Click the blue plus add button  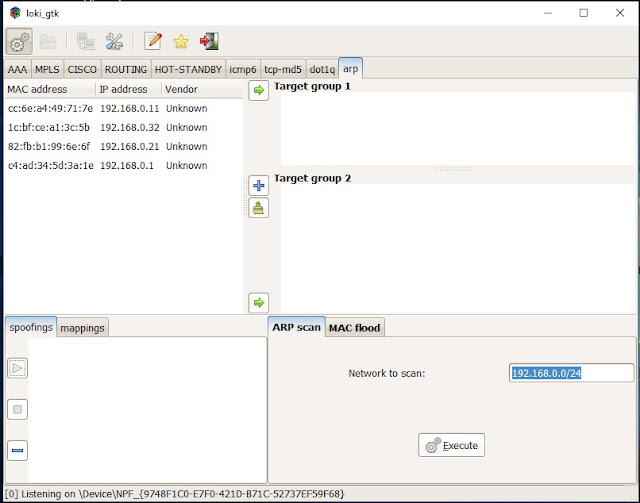258,185
